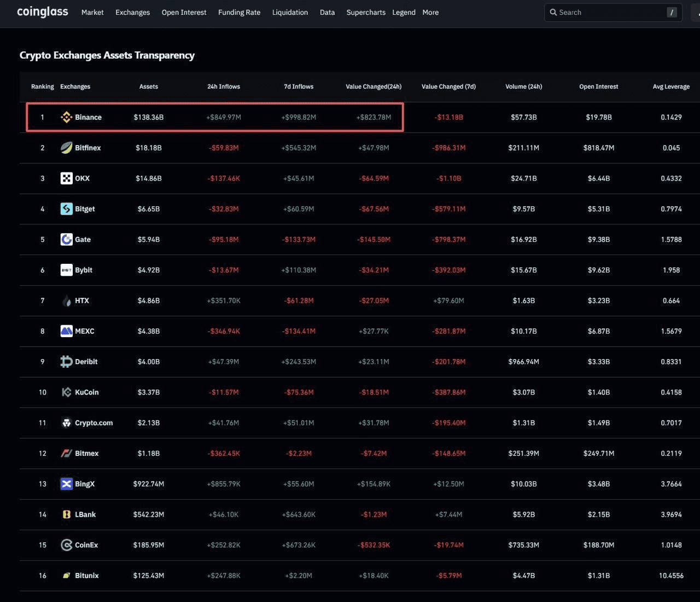700x602 pixels.
Task: Click the Deribit logo icon
Action: [x=66, y=362]
